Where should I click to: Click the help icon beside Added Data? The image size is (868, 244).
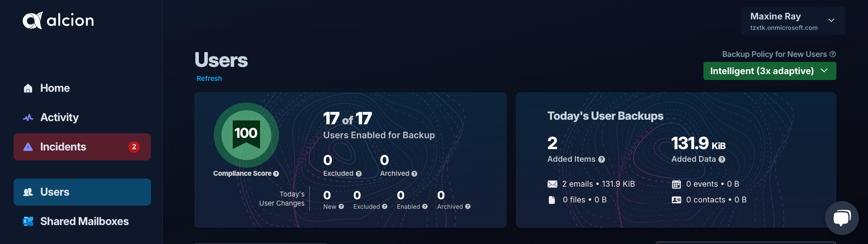pos(722,160)
